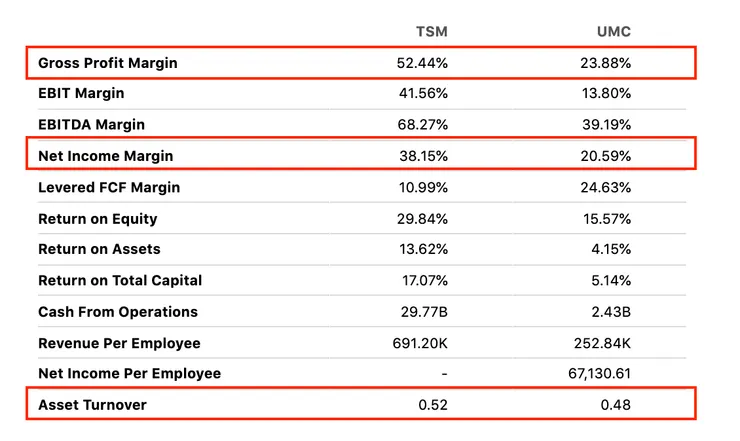Viewport: 740px width, 441px height.
Task: Select the Gross Profit Margin row label
Action: (108, 63)
